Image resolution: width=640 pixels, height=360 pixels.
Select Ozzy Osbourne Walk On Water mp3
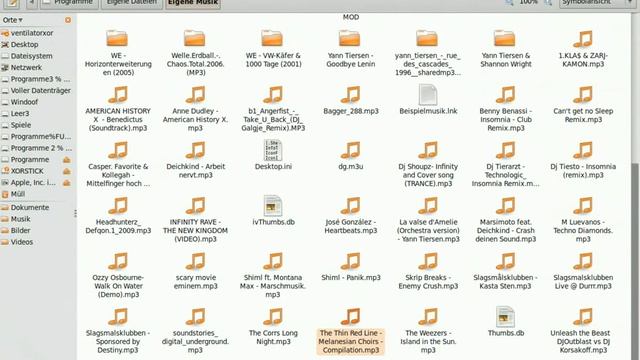(118, 275)
